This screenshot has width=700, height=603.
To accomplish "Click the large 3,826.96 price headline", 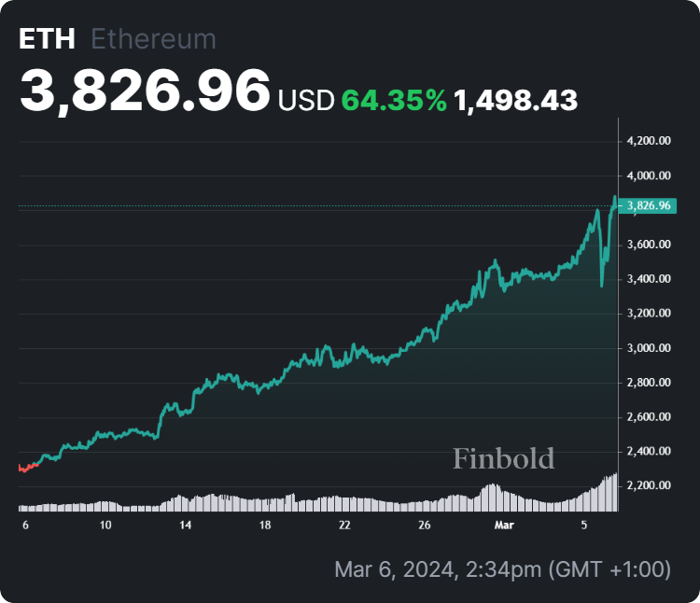I will [x=146, y=91].
